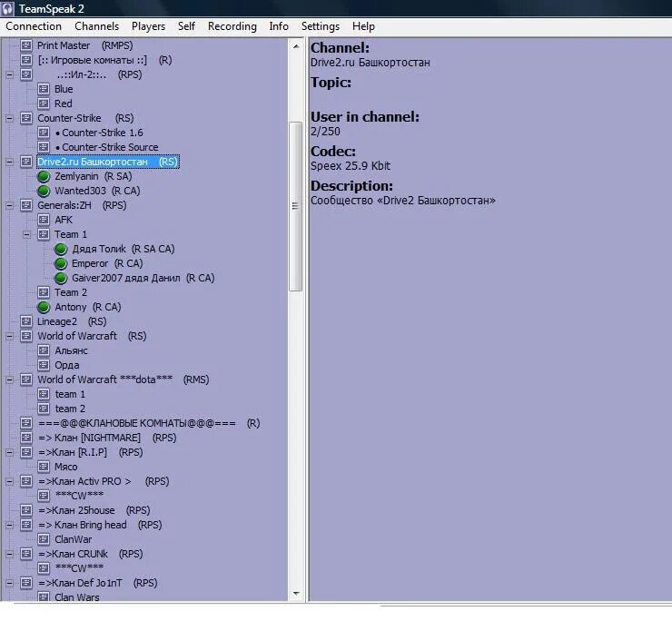The height and width of the screenshot is (621, 672).
Task: Collapse the Team 1 subchannel node
Action: click(x=26, y=235)
